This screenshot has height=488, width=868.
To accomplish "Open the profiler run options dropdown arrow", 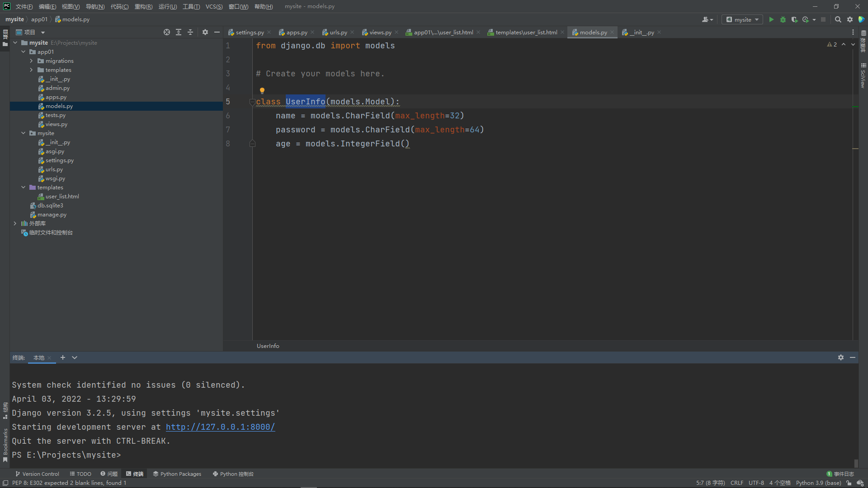I will 814,19.
